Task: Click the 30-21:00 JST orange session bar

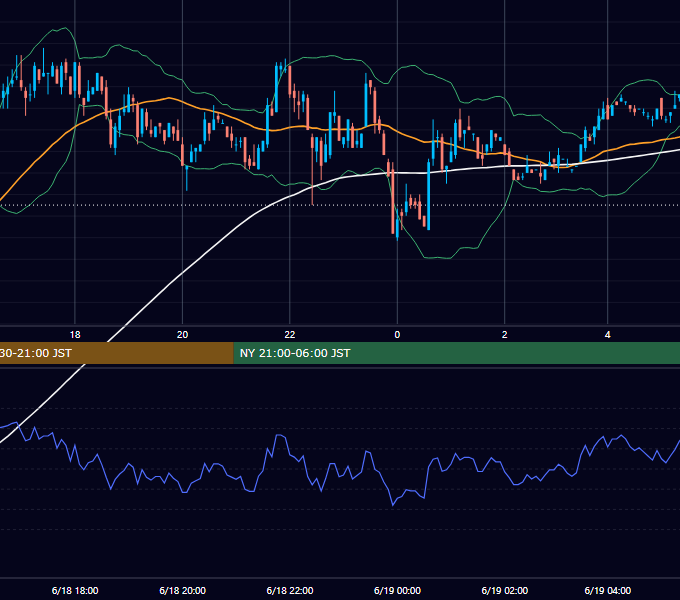Action: point(117,353)
